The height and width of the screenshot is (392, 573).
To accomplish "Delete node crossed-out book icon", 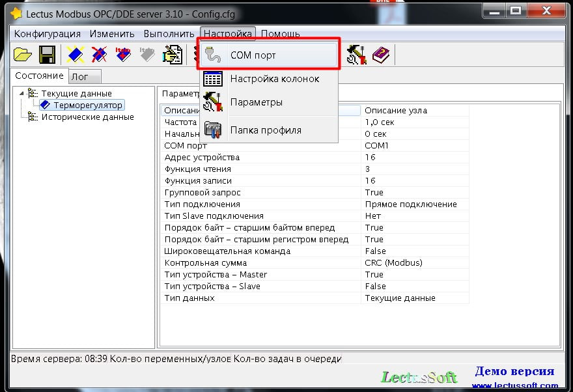I will [x=99, y=55].
